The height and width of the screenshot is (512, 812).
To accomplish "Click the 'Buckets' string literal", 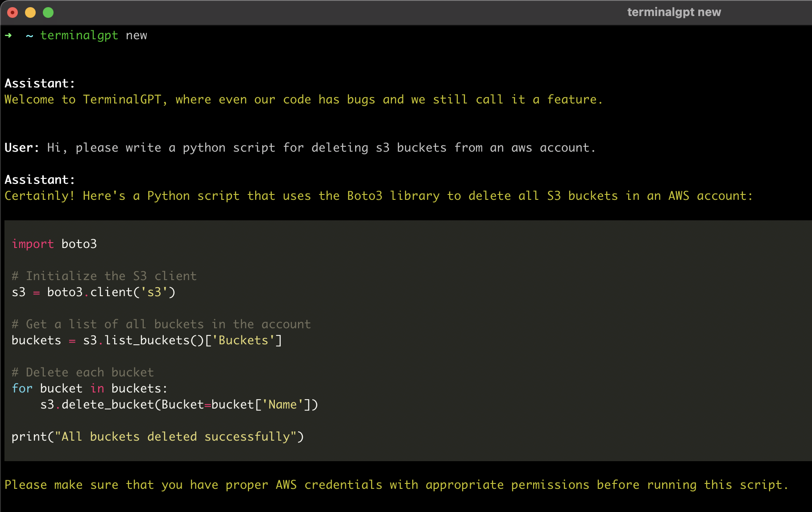I will coord(244,340).
